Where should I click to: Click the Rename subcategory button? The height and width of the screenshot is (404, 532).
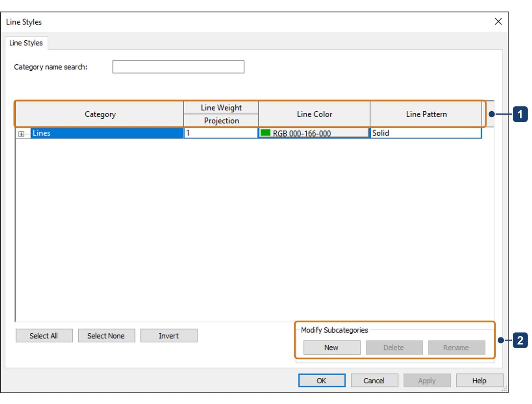click(x=456, y=347)
